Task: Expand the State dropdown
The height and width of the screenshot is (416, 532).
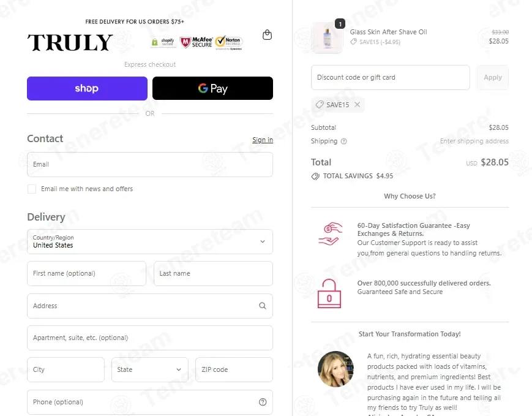Action: [149, 369]
